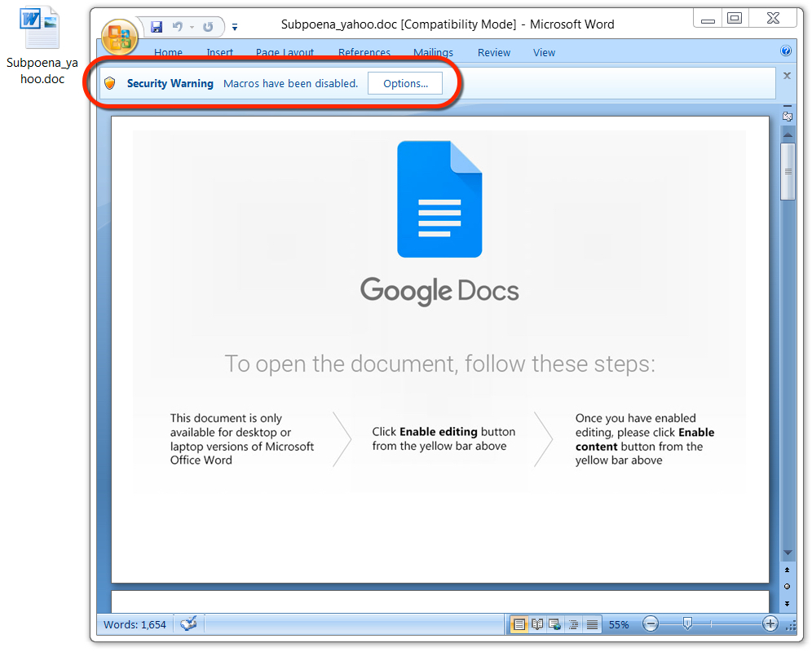Maximize the Microsoft Word window

(x=735, y=19)
